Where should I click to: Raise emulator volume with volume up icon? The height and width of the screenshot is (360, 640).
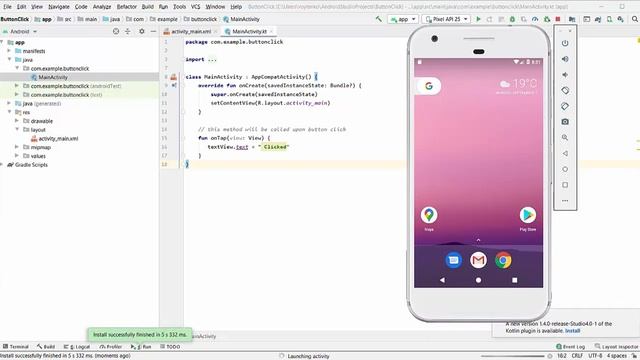click(x=565, y=59)
